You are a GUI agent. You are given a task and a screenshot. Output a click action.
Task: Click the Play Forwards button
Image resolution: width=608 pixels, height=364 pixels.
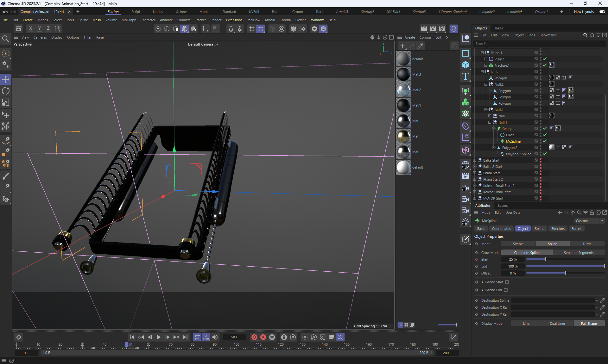(x=158, y=337)
